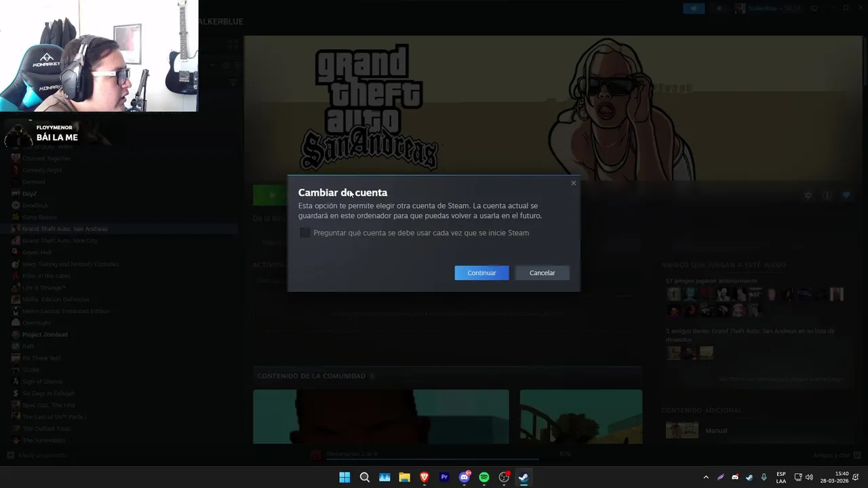Click the green play button of GTA San Andreas

click(x=271, y=195)
